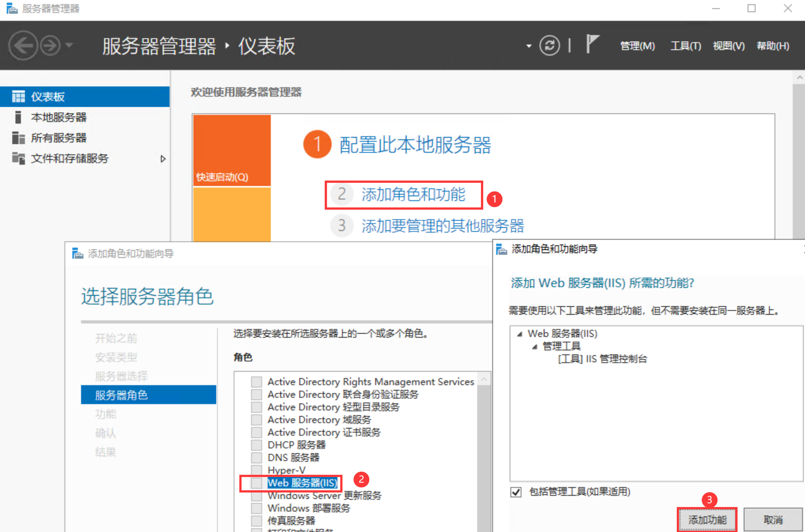Check the Web 服务器(IIS) role checkbox
The width and height of the screenshot is (805, 532).
click(x=257, y=483)
